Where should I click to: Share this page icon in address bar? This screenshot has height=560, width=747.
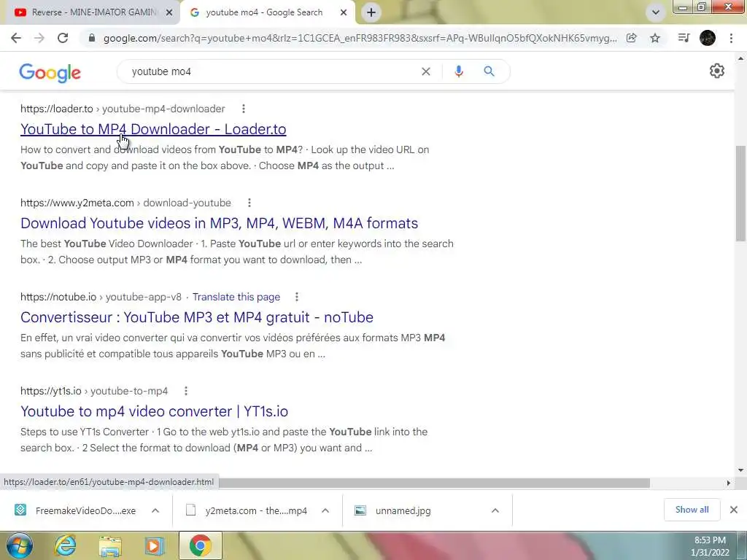point(632,38)
